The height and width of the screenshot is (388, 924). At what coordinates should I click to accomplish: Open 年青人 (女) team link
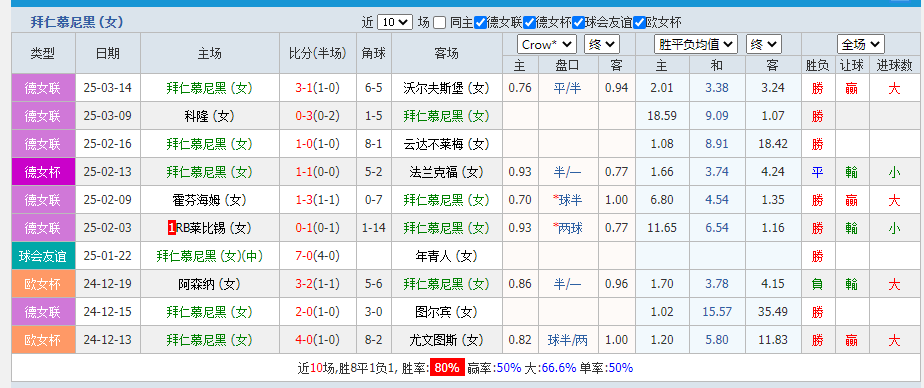pos(447,256)
